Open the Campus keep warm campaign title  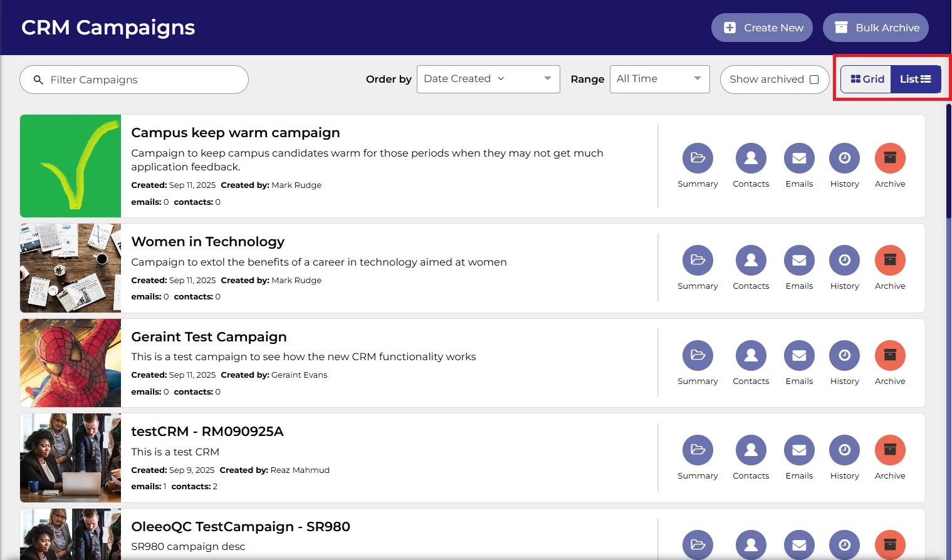236,133
